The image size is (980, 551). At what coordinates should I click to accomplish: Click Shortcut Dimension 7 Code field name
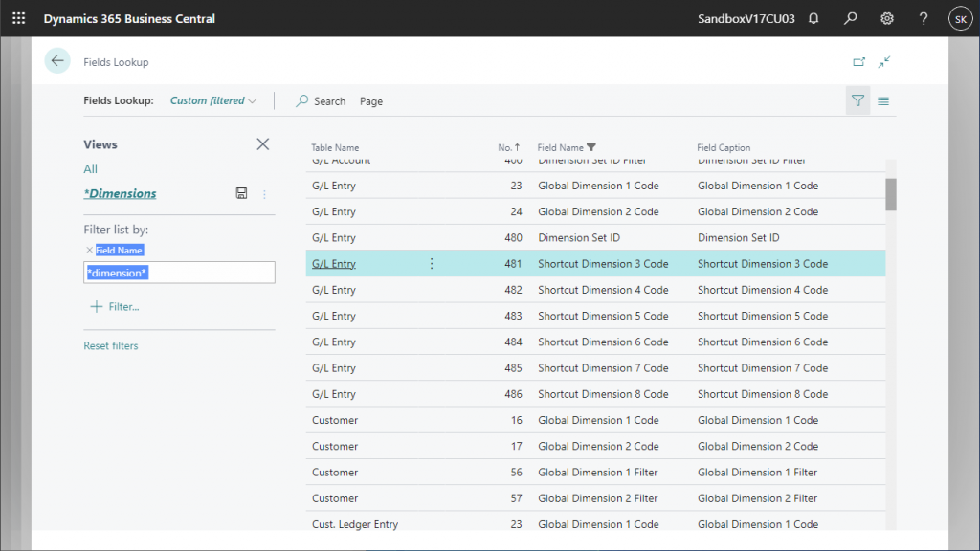603,368
